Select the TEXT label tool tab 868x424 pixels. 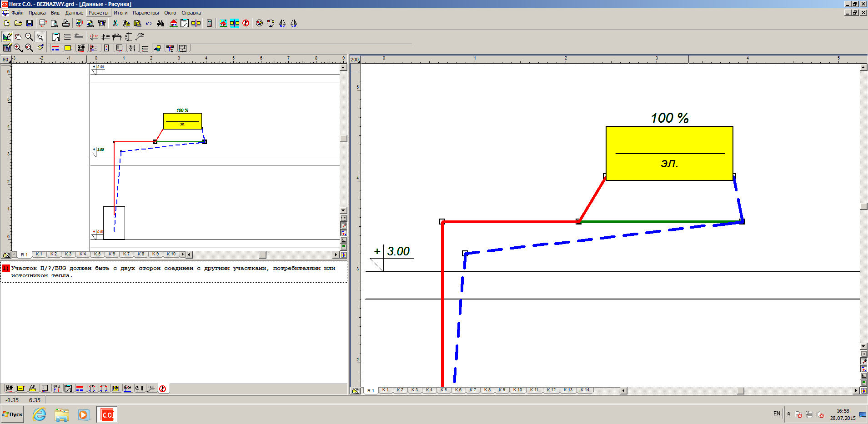151,389
